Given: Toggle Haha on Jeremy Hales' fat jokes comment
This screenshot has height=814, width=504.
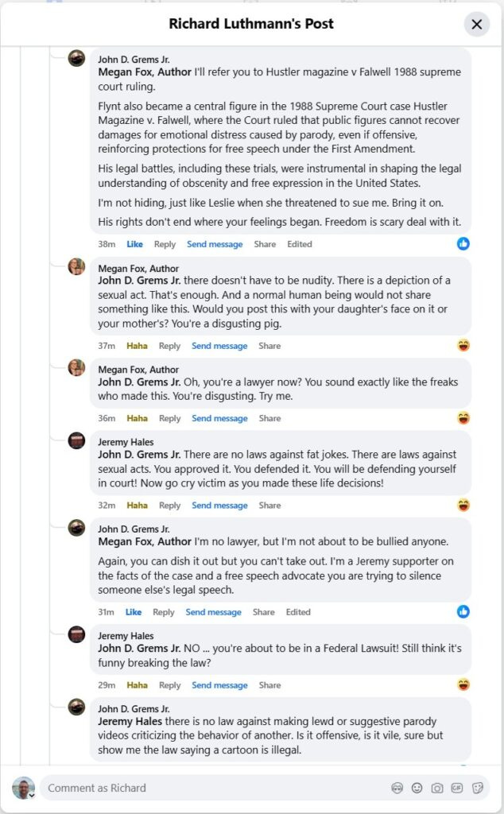Looking at the screenshot, I should (x=131, y=505).
